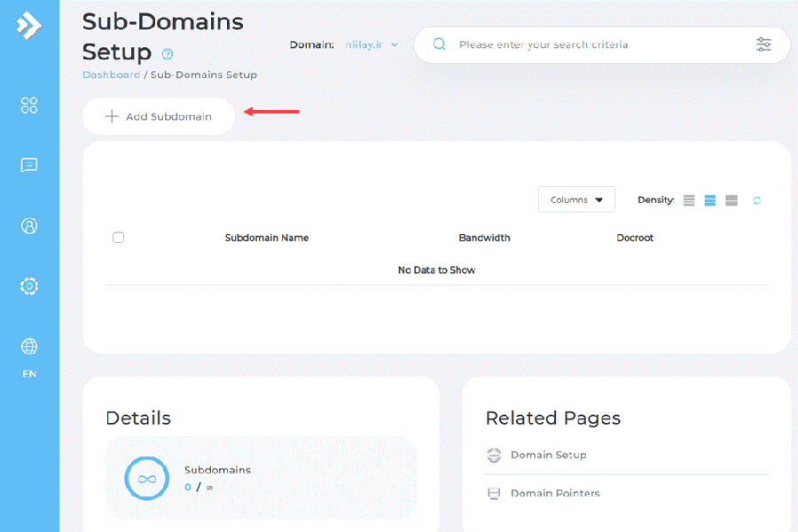Open the settings gear icon in sidebar

click(29, 286)
